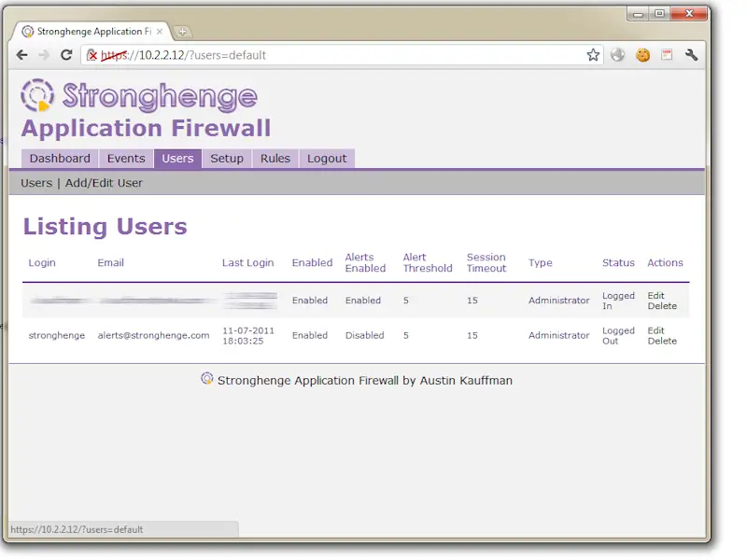Image resolution: width=747 pixels, height=560 pixels.
Task: Open the Rules tab
Action: click(x=275, y=159)
